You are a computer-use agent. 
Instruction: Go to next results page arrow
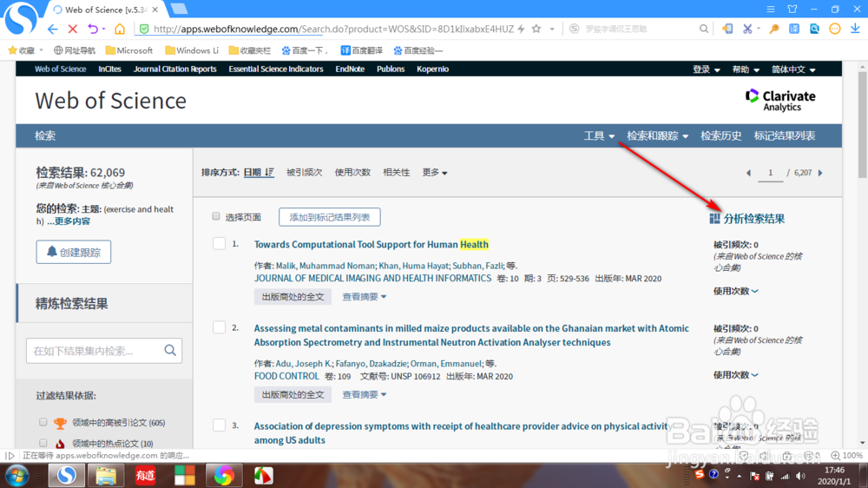(x=820, y=173)
